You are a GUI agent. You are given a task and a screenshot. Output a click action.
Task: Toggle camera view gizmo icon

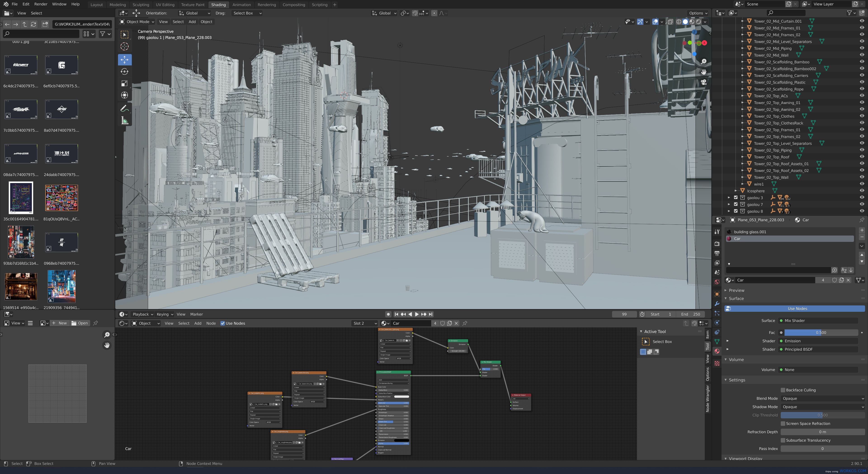click(704, 82)
